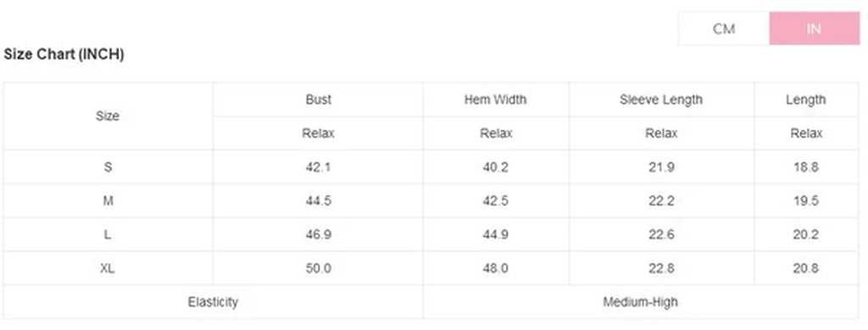Select the S size row label
Viewport: 868px width, 330px height.
pyautogui.click(x=108, y=167)
